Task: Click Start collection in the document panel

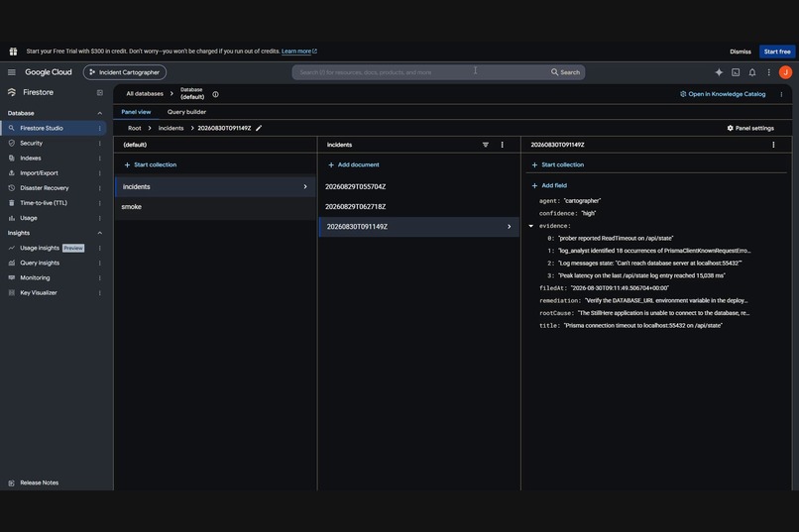Action: pos(558,164)
